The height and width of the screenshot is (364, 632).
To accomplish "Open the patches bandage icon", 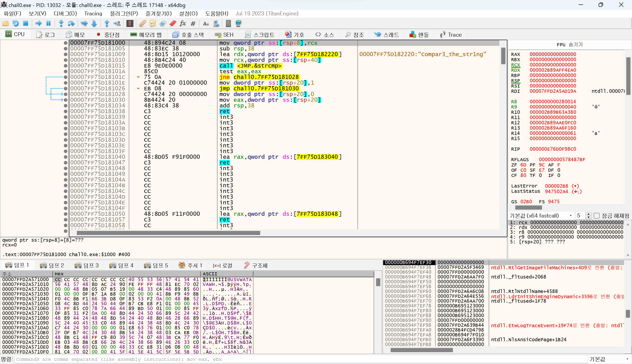I will pos(143,23).
